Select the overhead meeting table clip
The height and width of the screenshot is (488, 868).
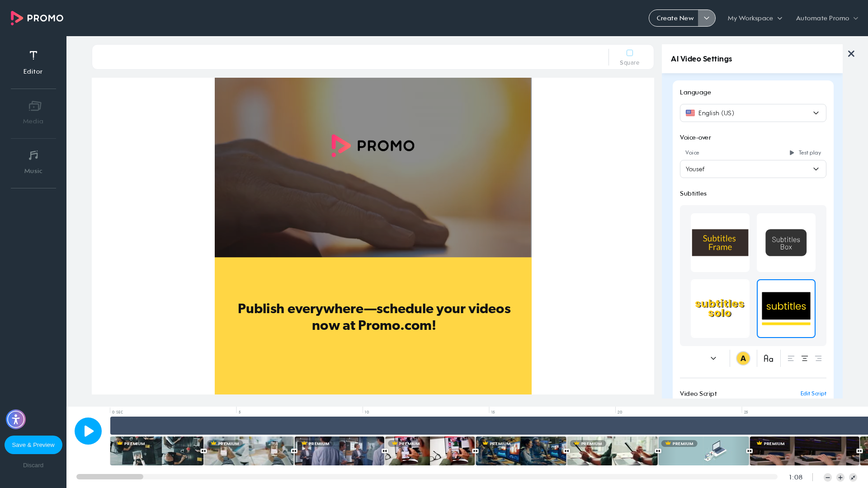[156, 451]
